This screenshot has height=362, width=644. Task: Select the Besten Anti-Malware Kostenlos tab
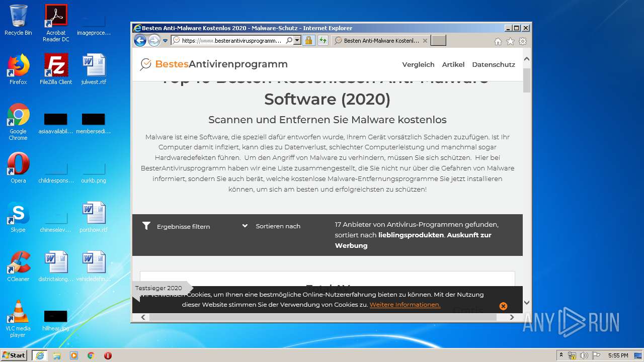pos(381,41)
